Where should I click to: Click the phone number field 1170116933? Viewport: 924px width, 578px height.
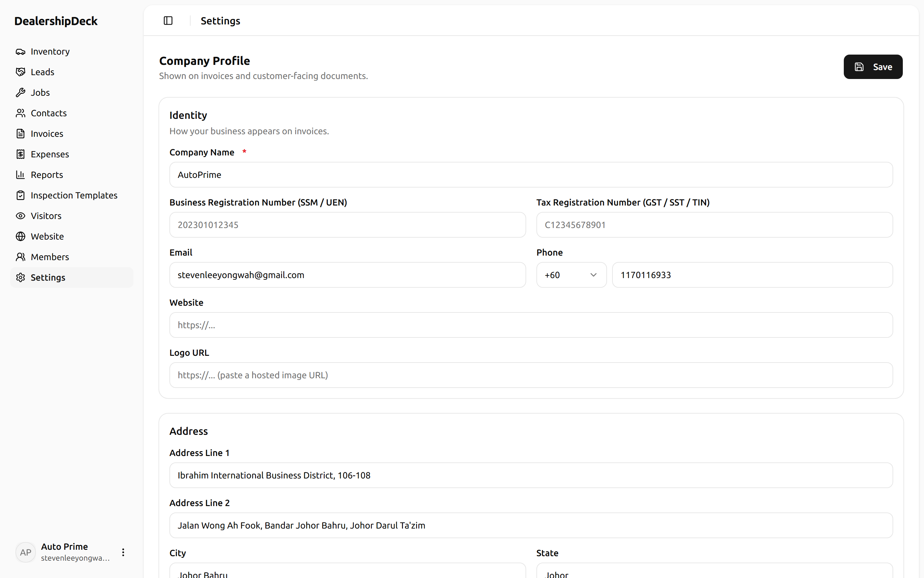(752, 275)
